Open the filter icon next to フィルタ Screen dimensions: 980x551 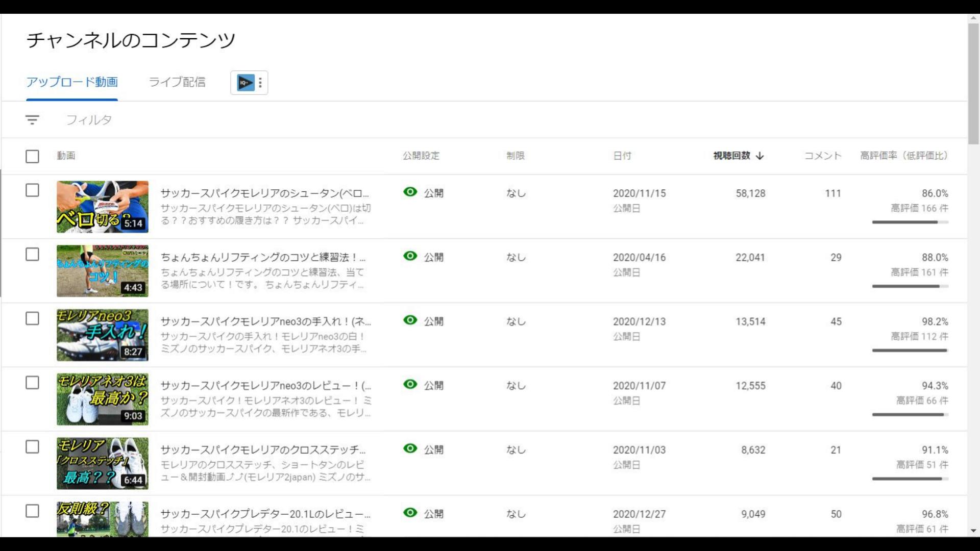tap(32, 120)
